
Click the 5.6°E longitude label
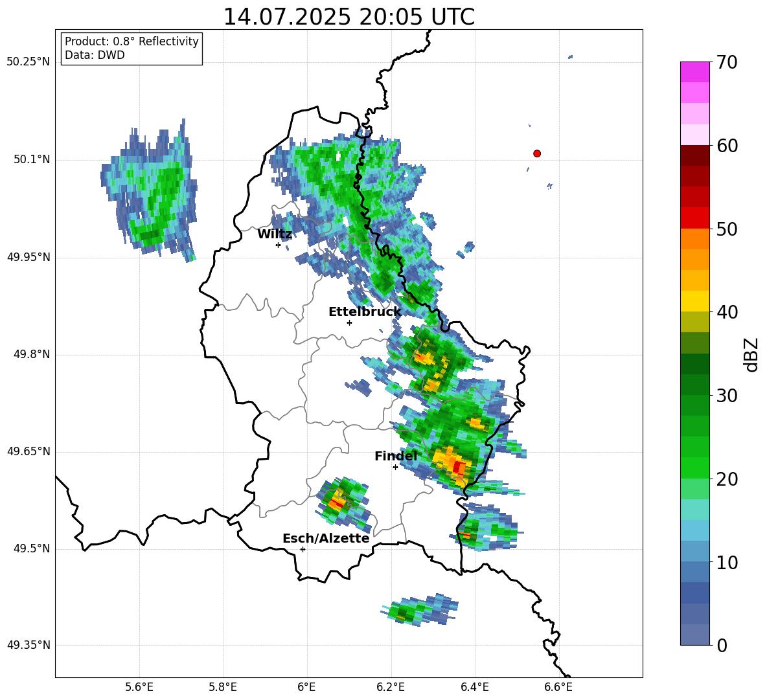pyautogui.click(x=139, y=687)
